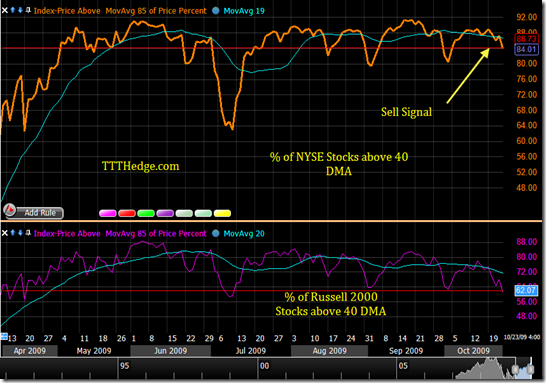
Task: Close the NYSE indicator panel with X
Action: [x=5, y=10]
